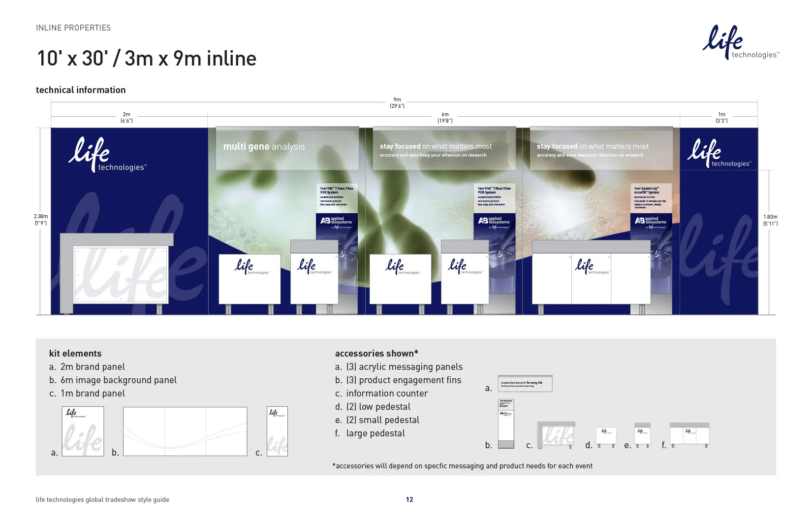Click the title "10' x 30' / 3m x 9m inline"
Image resolution: width=812 pixels, height=526 pixels.
pyautogui.click(x=147, y=59)
